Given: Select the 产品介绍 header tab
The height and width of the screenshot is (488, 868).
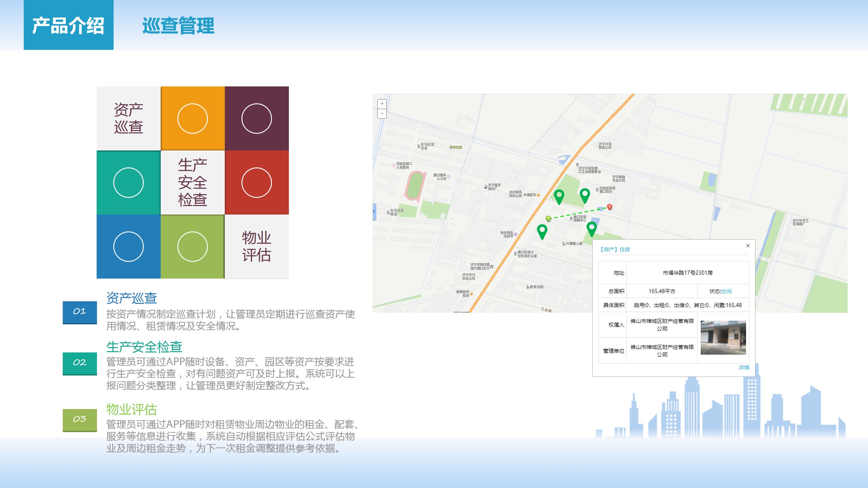Looking at the screenshot, I should point(68,25).
